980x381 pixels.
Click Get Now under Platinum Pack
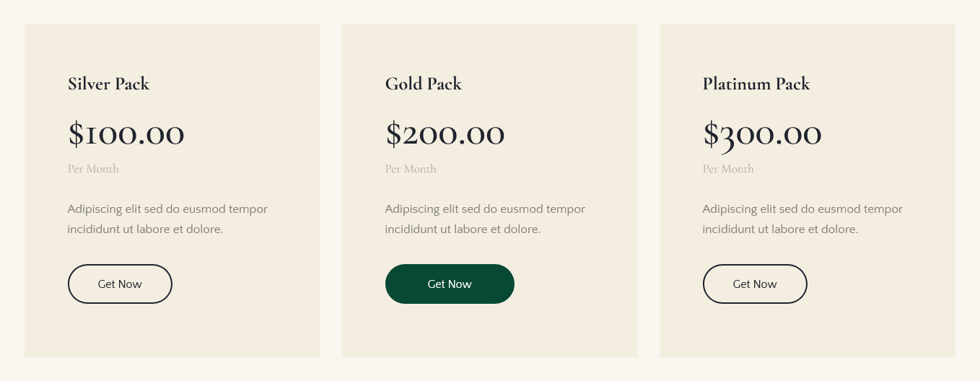[x=755, y=284]
